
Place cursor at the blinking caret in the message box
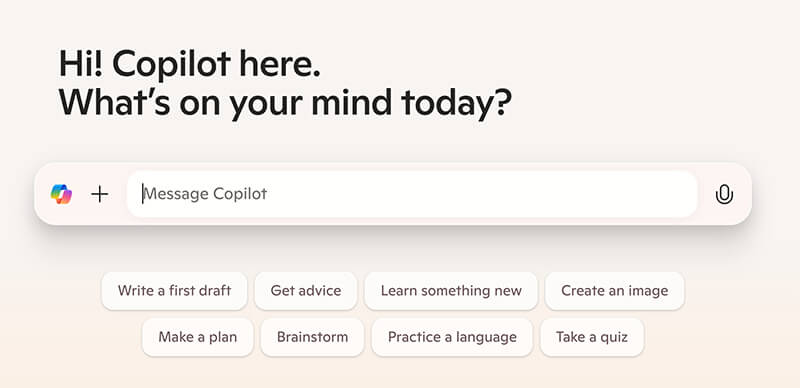pyautogui.click(x=143, y=194)
